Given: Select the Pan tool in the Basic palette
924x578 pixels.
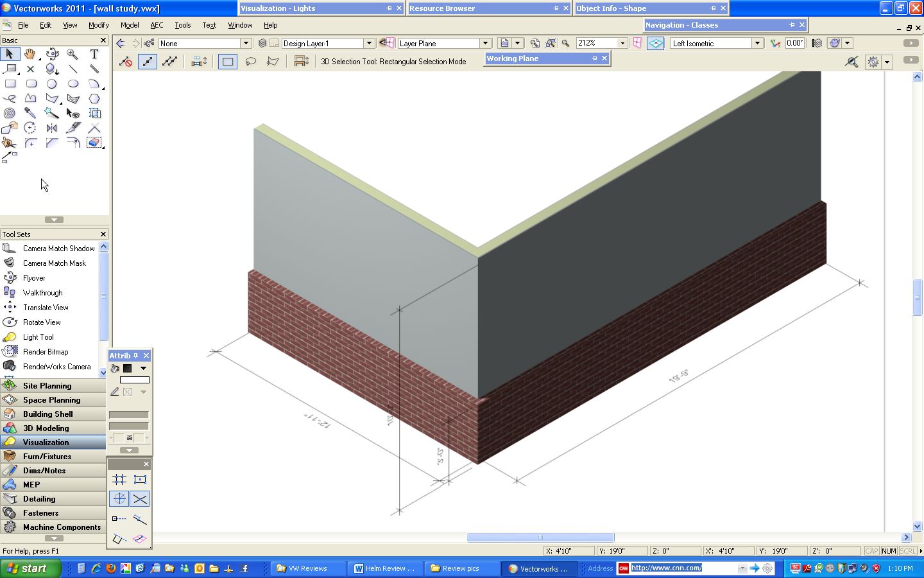Looking at the screenshot, I should tap(30, 54).
